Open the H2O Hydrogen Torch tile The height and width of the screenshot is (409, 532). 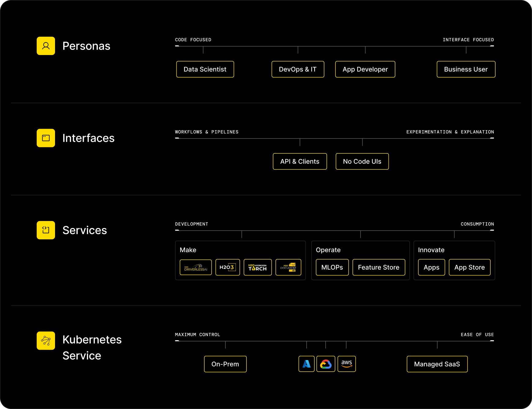click(x=257, y=267)
